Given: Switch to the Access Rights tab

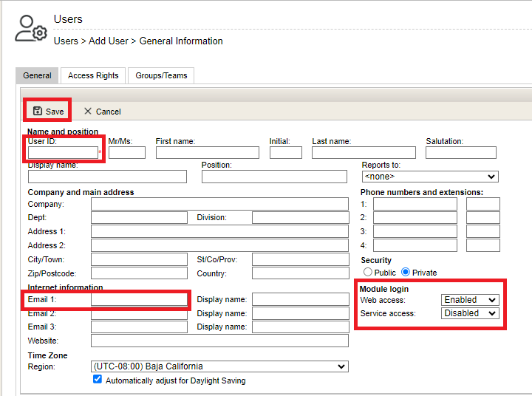Looking at the screenshot, I should click(x=93, y=75).
